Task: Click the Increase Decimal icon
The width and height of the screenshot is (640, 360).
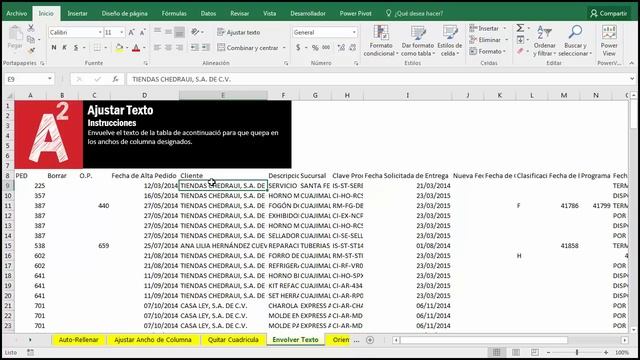Action: pyautogui.click(x=341, y=48)
